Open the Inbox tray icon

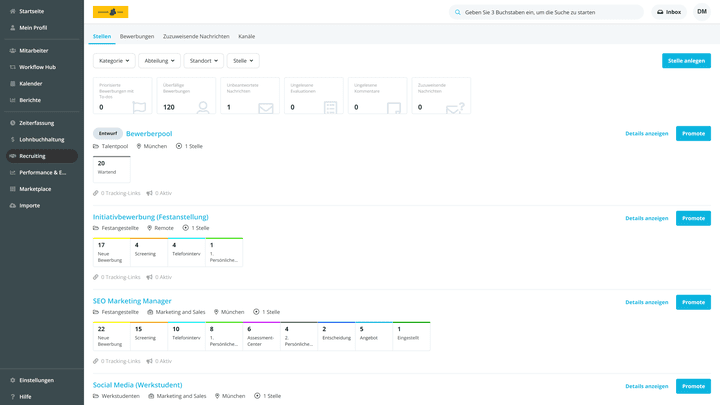pyautogui.click(x=660, y=12)
